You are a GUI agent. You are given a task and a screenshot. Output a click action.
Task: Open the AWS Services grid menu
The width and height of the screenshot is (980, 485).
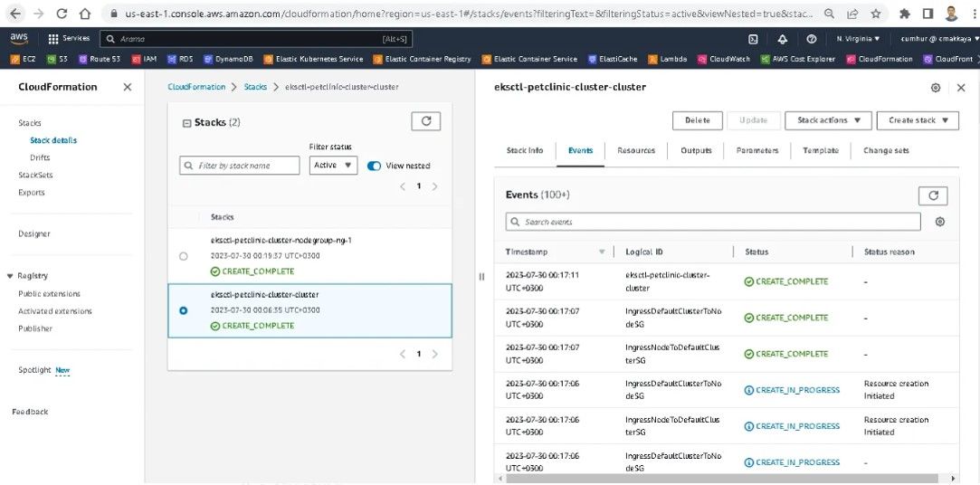[x=69, y=39]
